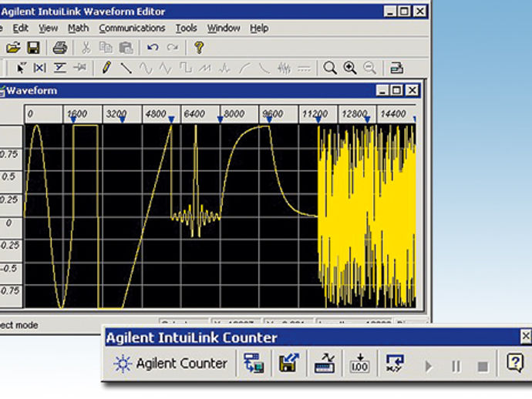Save the waveform with the floppy icon
532x399 pixels.
point(34,48)
